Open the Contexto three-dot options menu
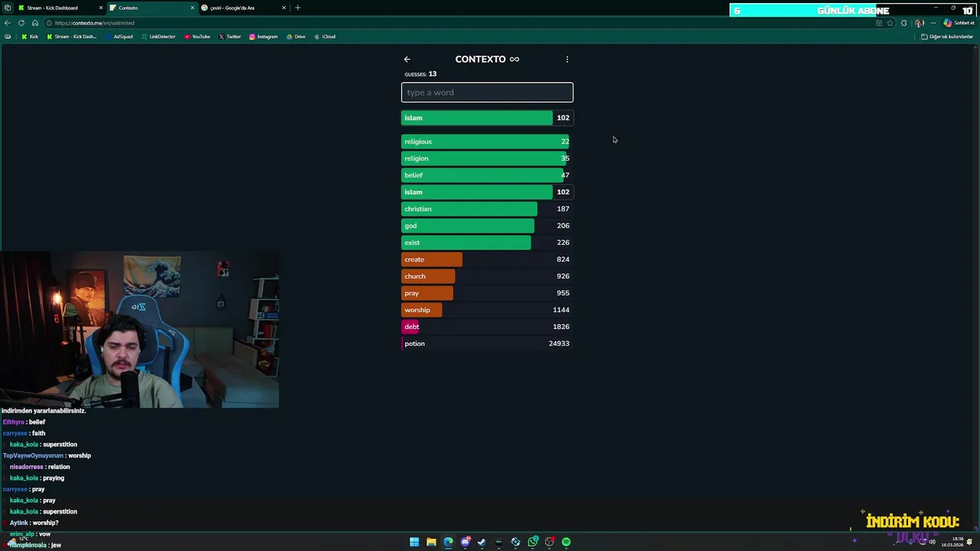The height and width of the screenshot is (551, 980). coord(567,59)
